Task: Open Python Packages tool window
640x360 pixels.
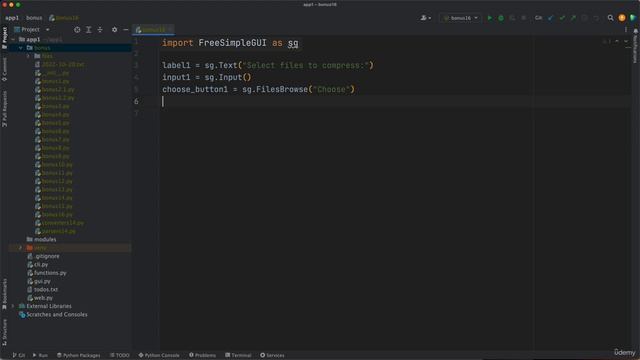Action: click(x=78, y=356)
